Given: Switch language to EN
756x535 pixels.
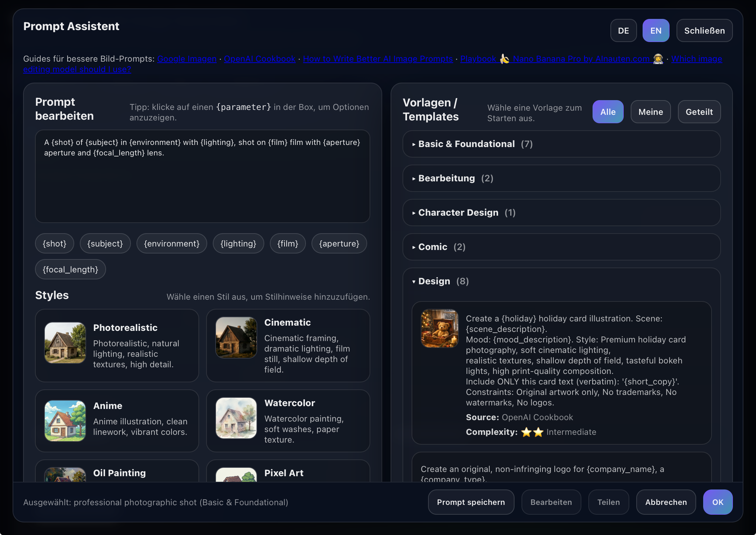Looking at the screenshot, I should [656, 31].
